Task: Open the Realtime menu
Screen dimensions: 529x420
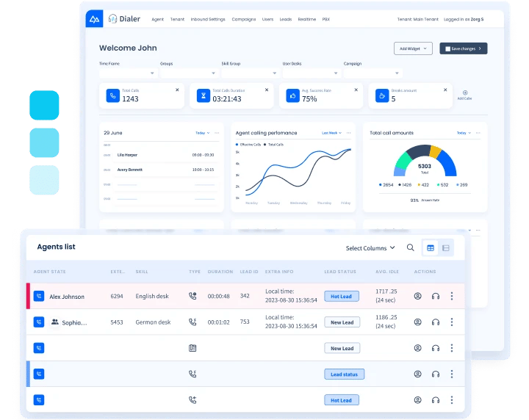Action: coord(306,19)
